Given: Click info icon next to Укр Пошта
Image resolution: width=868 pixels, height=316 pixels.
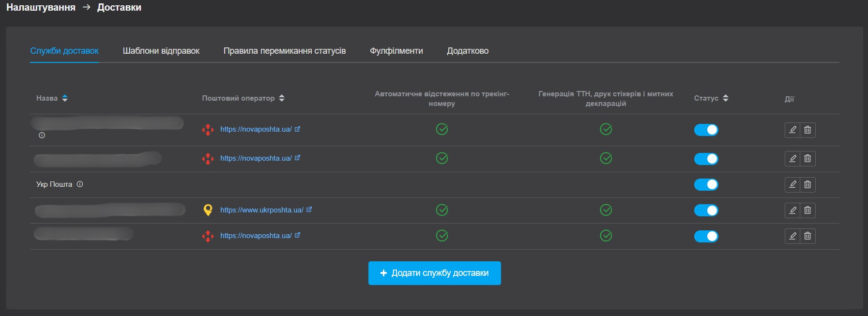Looking at the screenshot, I should point(80,184).
